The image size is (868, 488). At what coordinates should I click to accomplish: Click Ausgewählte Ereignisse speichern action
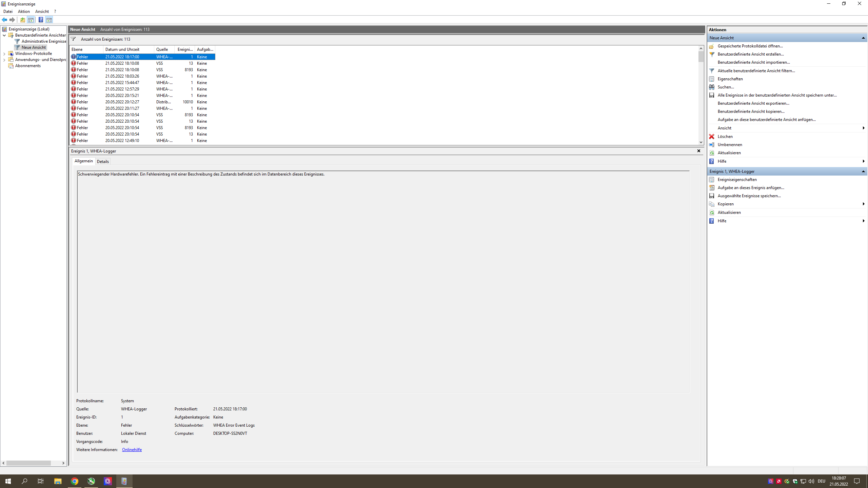coord(749,196)
